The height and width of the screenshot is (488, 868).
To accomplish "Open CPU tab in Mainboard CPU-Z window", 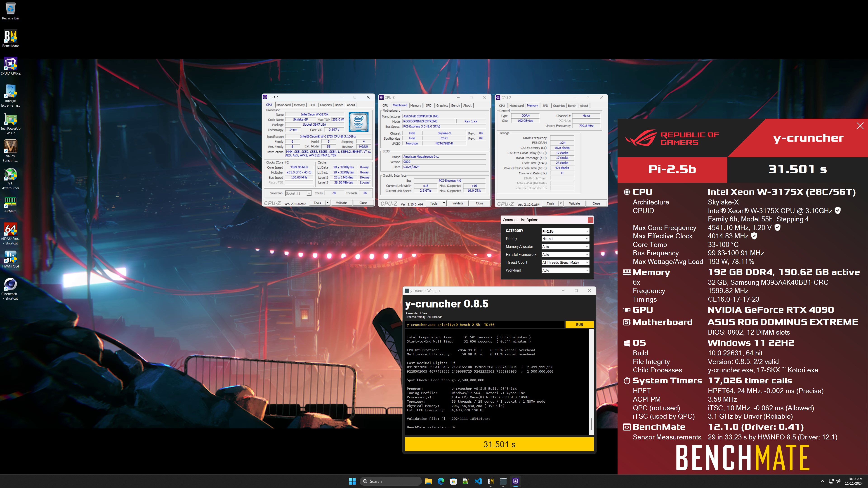I will tap(385, 106).
